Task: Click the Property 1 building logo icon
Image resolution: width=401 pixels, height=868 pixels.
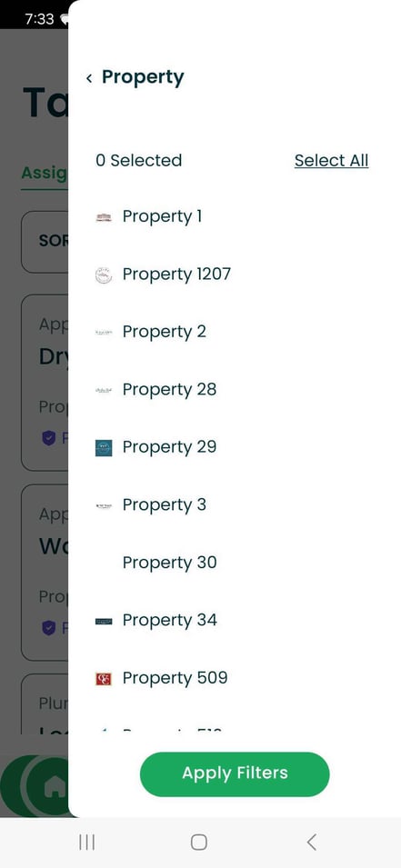Action: click(104, 217)
